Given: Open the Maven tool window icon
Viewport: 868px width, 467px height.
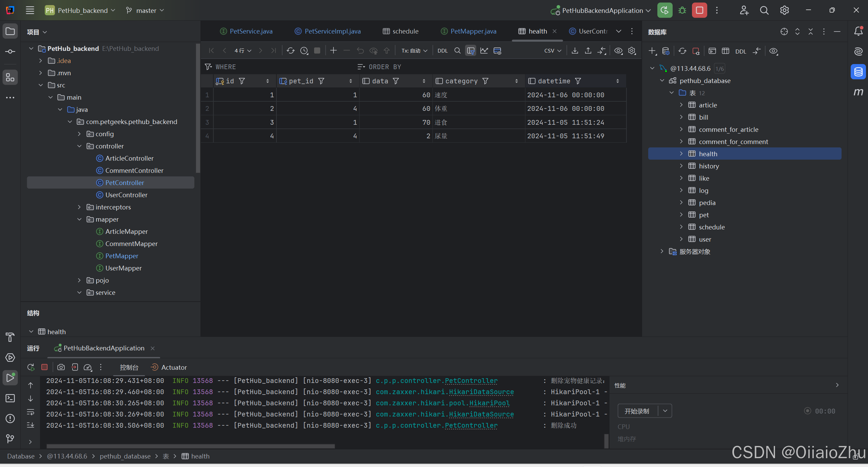Looking at the screenshot, I should click(858, 92).
